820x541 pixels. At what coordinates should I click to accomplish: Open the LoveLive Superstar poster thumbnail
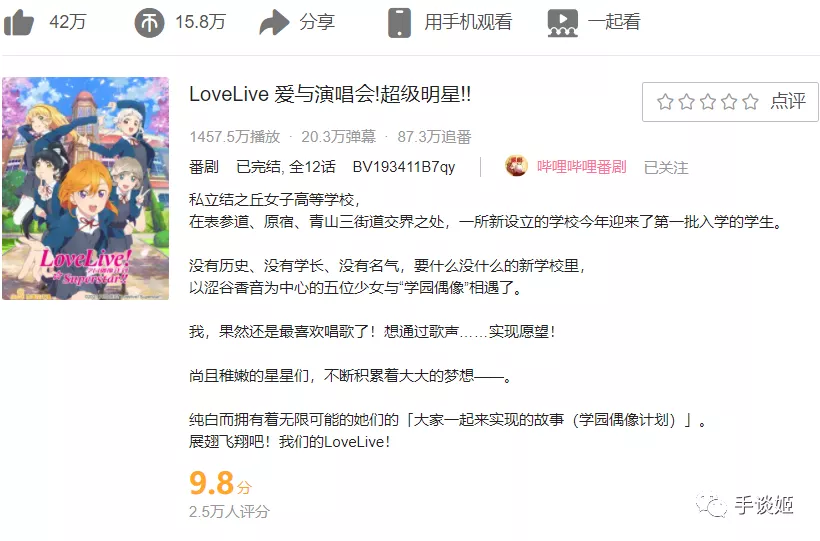[85, 188]
